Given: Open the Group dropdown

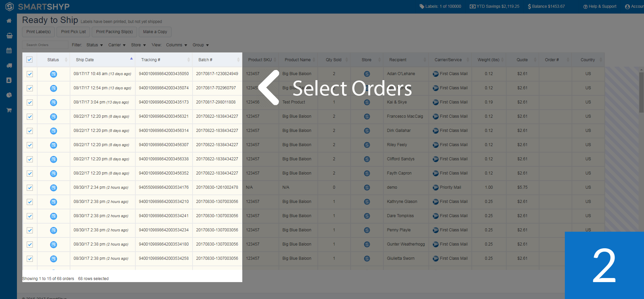Looking at the screenshot, I should click(x=201, y=45).
